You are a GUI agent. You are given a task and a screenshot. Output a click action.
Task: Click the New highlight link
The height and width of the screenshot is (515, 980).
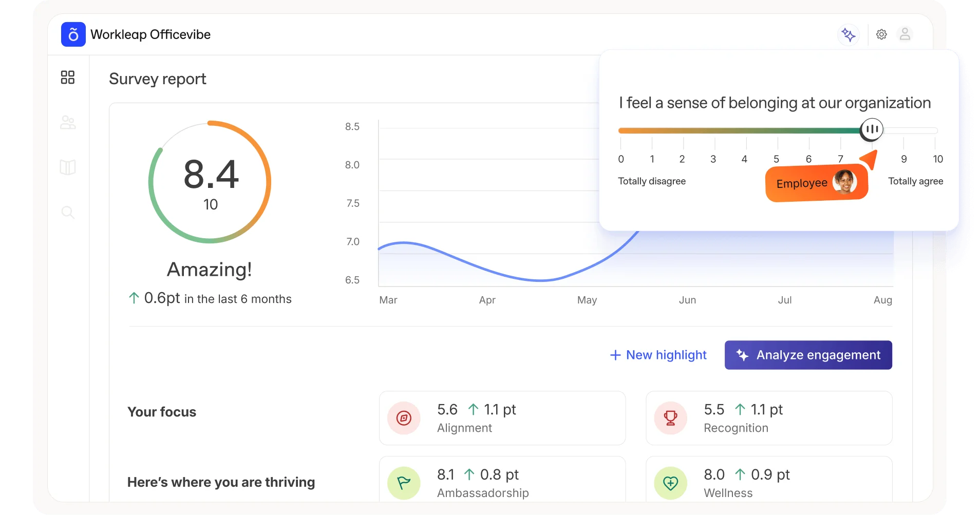click(658, 355)
